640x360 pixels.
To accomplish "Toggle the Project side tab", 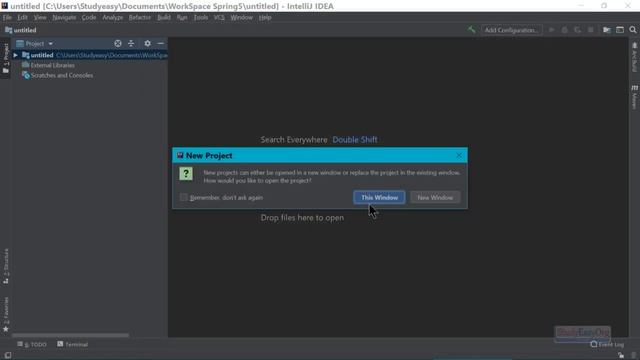I will (x=6, y=58).
